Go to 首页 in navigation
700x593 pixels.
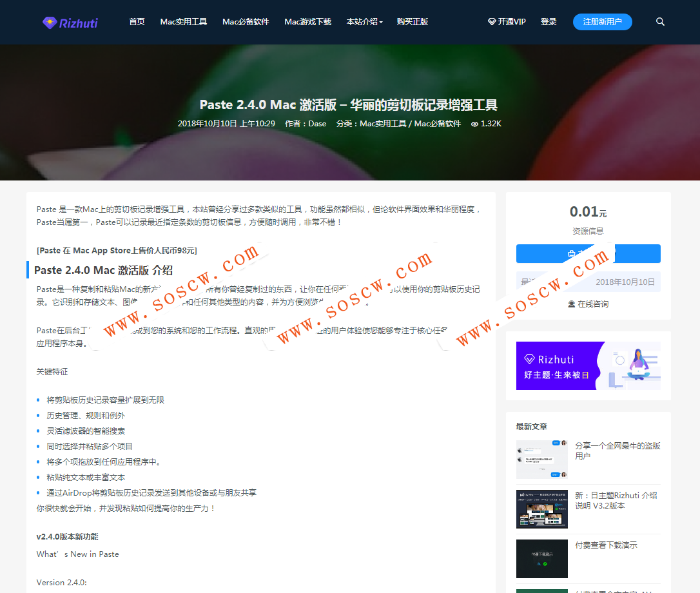(x=137, y=22)
